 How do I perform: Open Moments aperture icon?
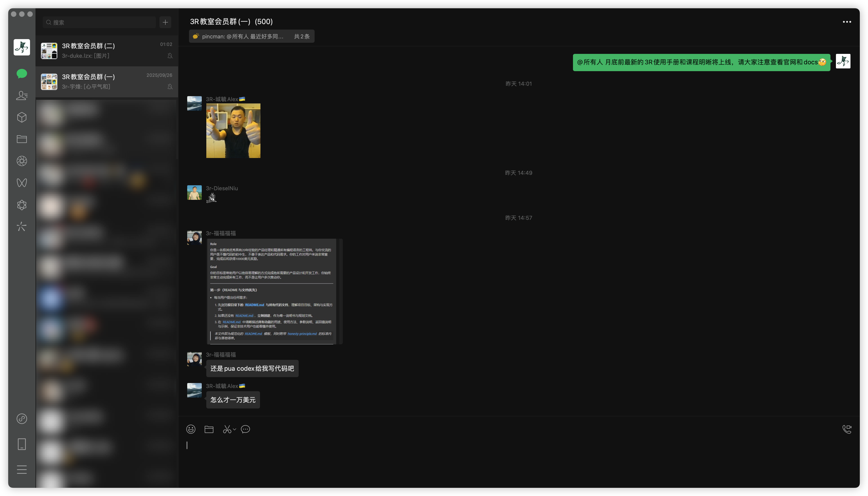tap(22, 161)
